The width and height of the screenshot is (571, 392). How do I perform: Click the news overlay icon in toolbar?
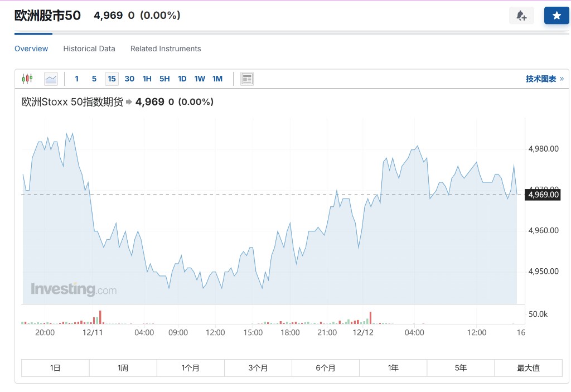pyautogui.click(x=247, y=79)
